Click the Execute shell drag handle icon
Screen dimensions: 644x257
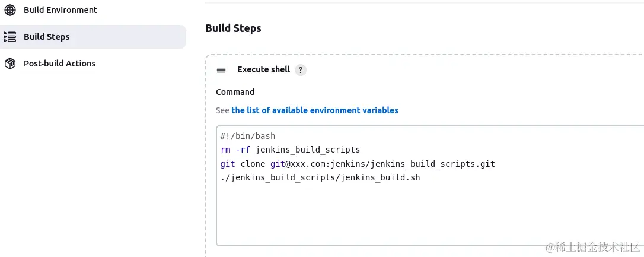click(x=221, y=70)
